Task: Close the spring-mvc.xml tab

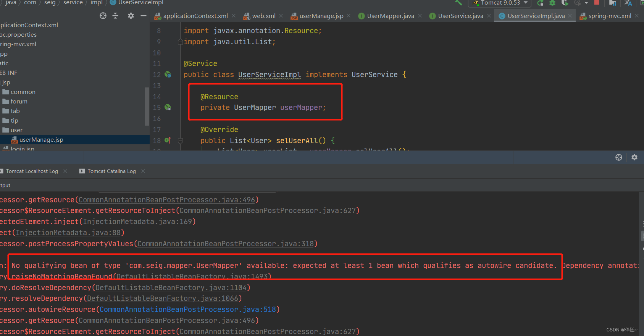Action: [x=637, y=16]
